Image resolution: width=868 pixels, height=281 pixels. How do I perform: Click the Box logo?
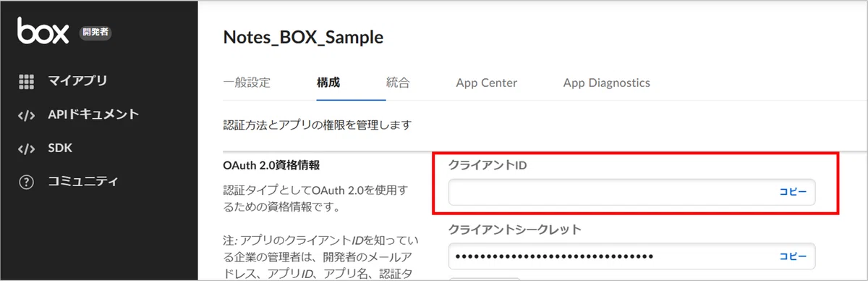coord(44,32)
